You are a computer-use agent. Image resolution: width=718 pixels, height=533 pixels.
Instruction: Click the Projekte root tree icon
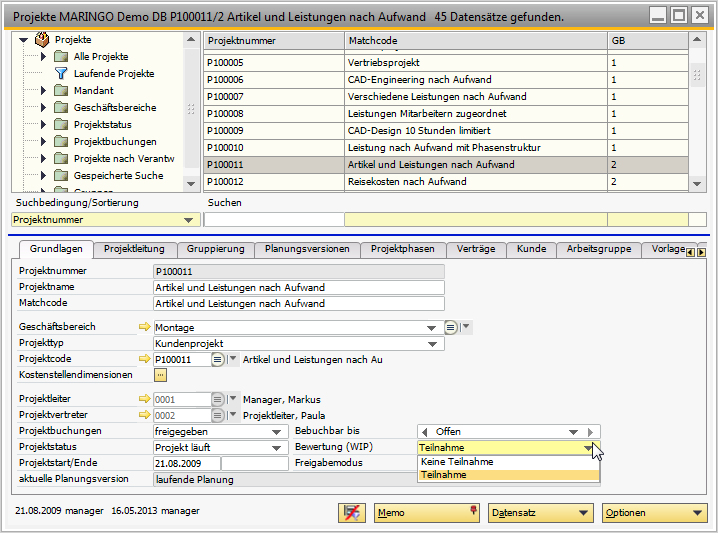coord(41,40)
